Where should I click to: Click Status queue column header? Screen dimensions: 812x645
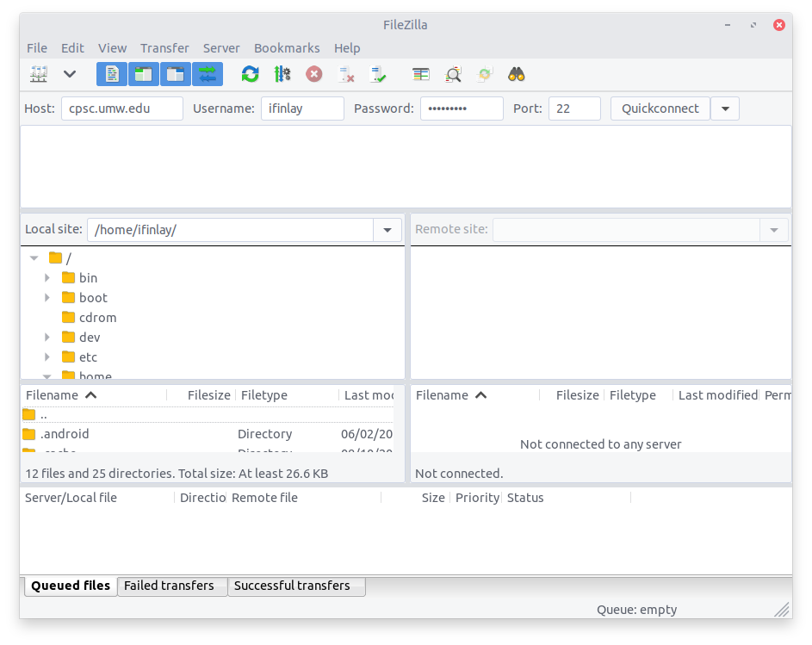point(567,498)
